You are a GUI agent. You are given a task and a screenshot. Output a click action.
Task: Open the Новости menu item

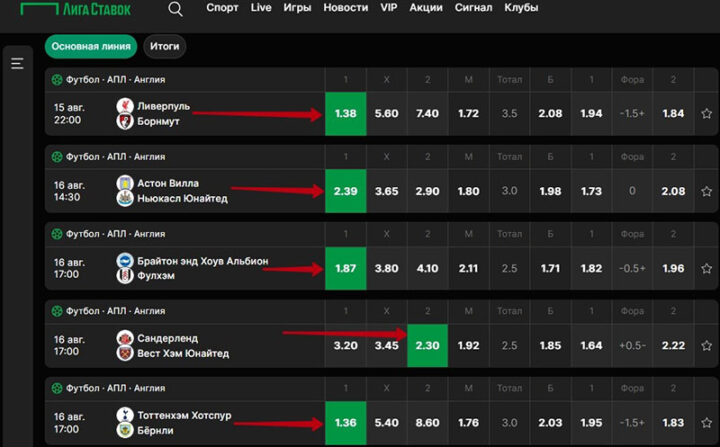click(x=346, y=8)
